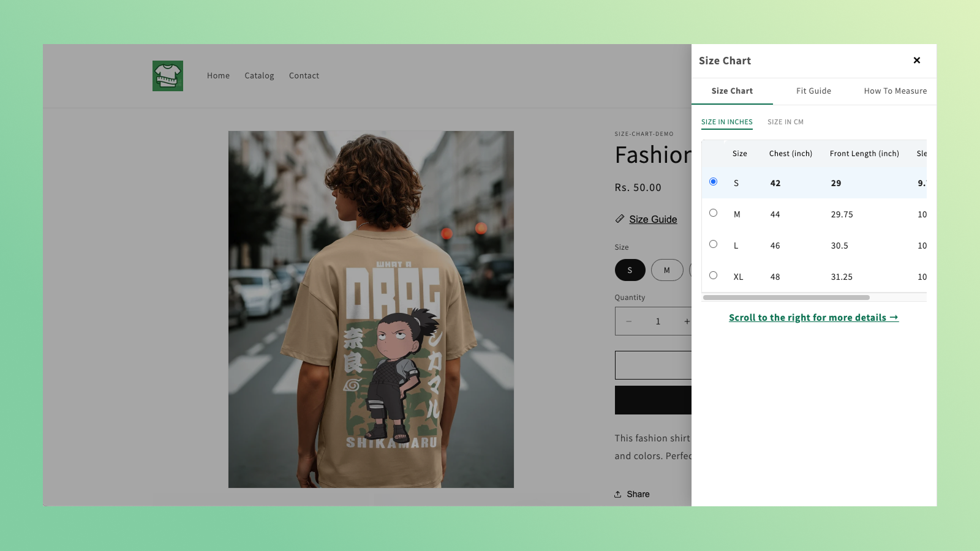
Task: Click the SIZE-CHART-DEMO vendor label
Action: pos(644,134)
